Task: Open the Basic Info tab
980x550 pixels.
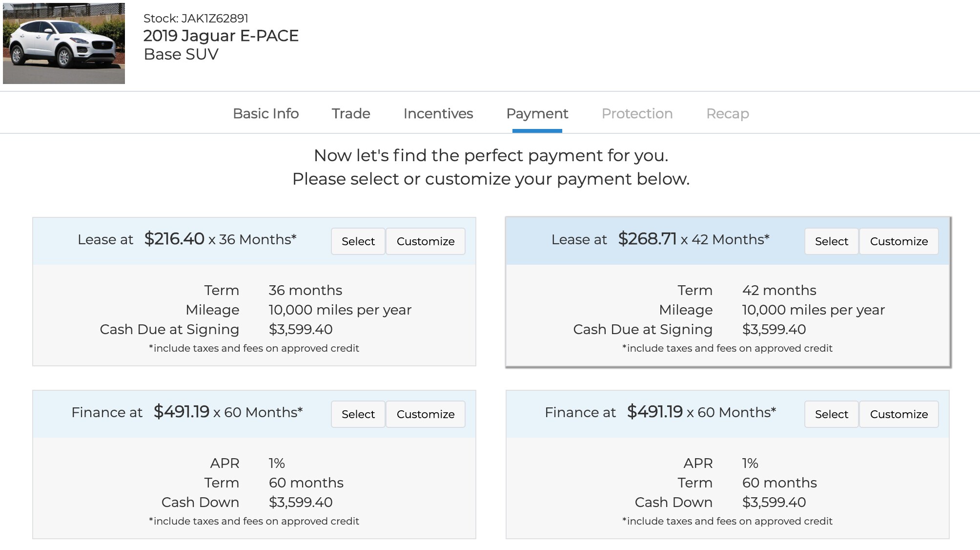Action: pyautogui.click(x=265, y=113)
